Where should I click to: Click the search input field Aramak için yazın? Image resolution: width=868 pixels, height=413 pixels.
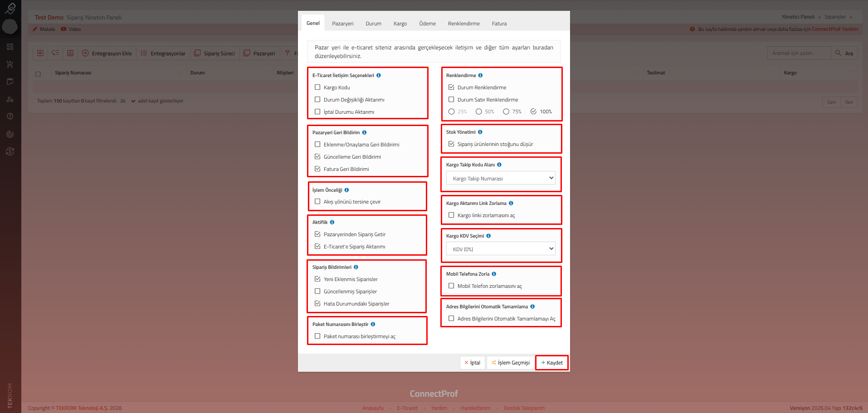[x=799, y=53]
